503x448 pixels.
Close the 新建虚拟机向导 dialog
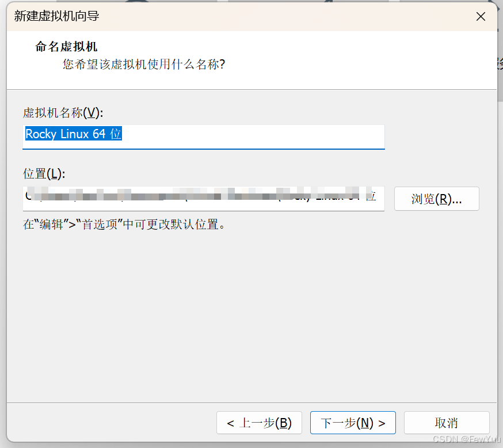point(481,16)
